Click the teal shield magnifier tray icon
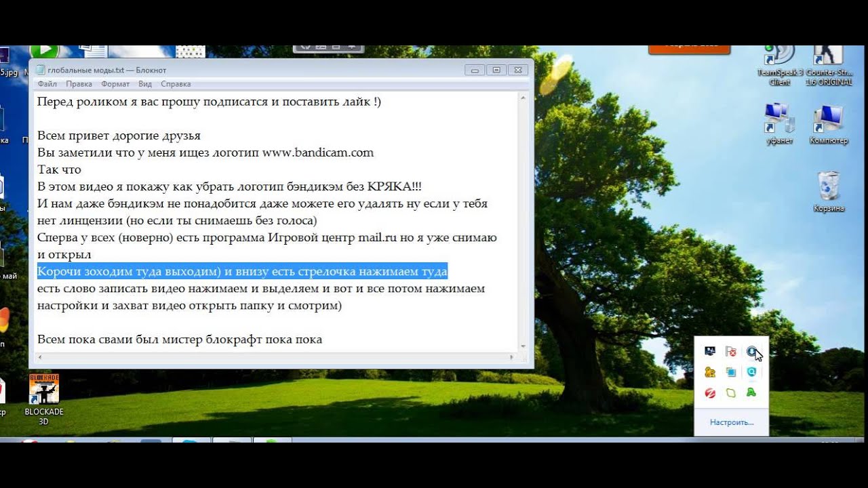 click(x=751, y=372)
